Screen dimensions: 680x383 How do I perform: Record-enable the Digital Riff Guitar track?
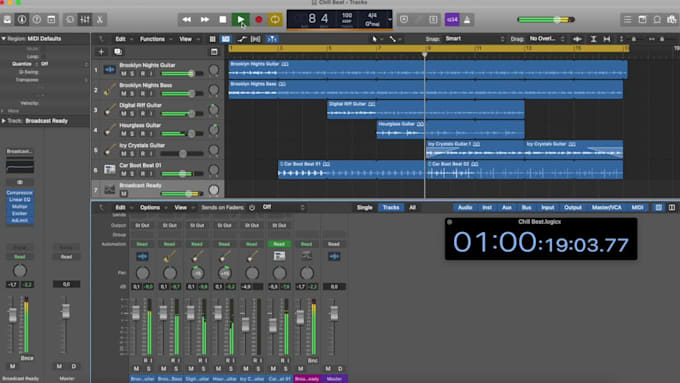[142, 114]
